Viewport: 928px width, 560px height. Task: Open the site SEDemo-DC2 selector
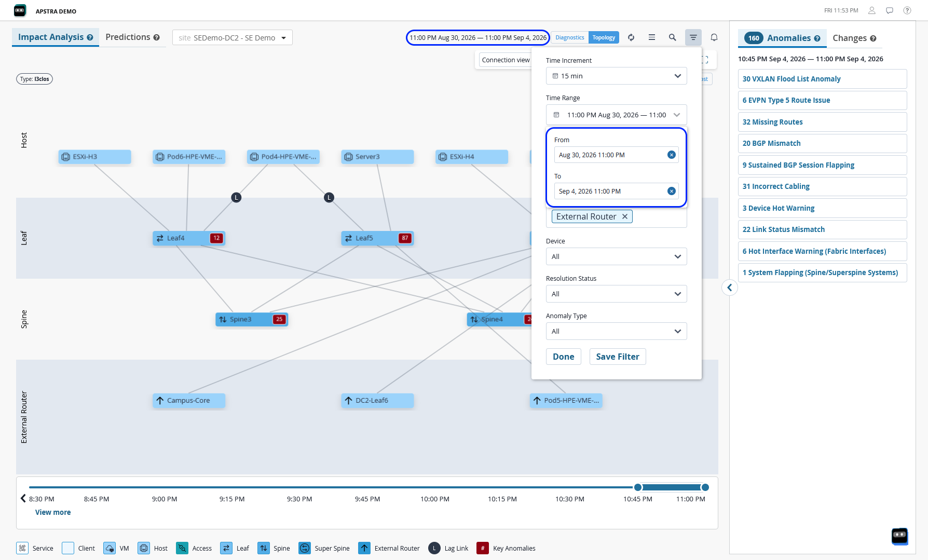(233, 37)
